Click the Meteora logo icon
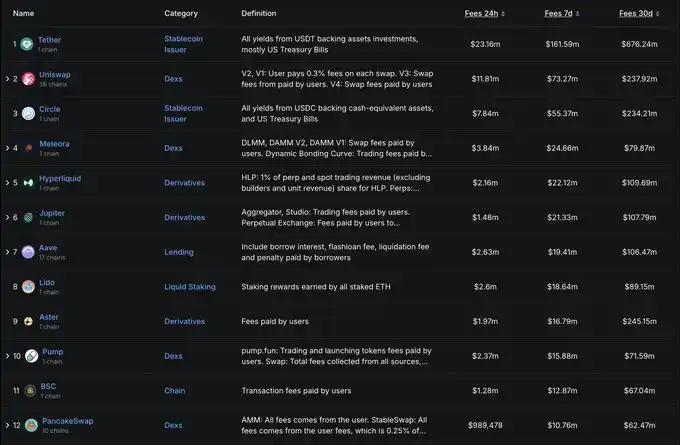680x445 pixels. [x=28, y=148]
